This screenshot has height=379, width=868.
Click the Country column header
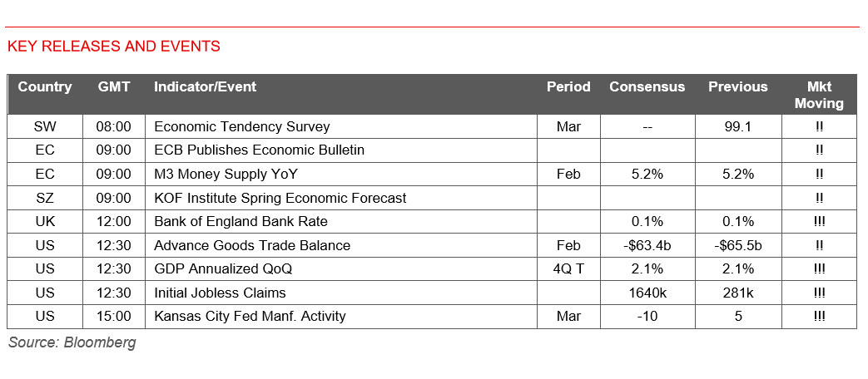(x=45, y=87)
